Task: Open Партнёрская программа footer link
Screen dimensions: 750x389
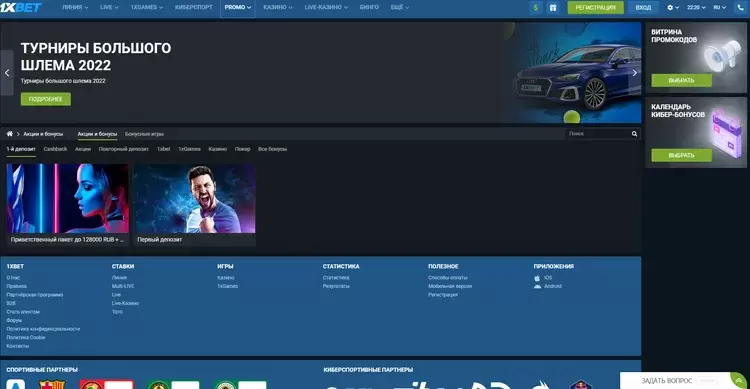Action: (35, 295)
